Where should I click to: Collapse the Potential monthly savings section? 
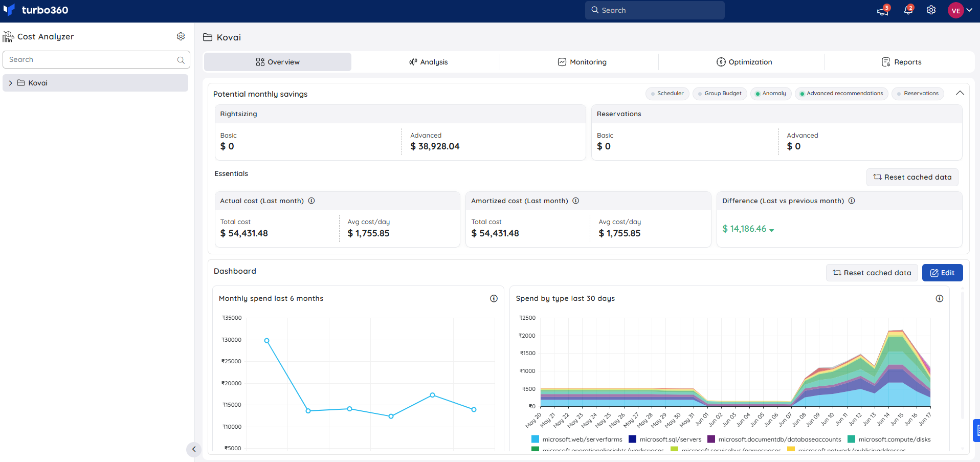(x=960, y=93)
